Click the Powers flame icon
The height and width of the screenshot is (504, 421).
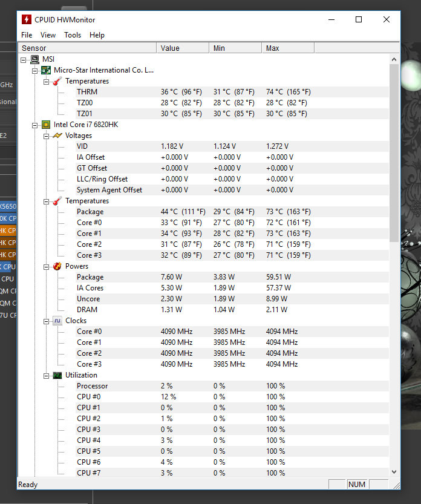57,266
